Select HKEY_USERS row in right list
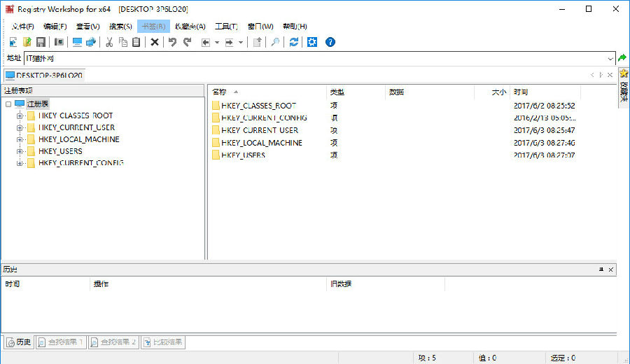Viewport: 630px width, 364px height. tap(393, 155)
